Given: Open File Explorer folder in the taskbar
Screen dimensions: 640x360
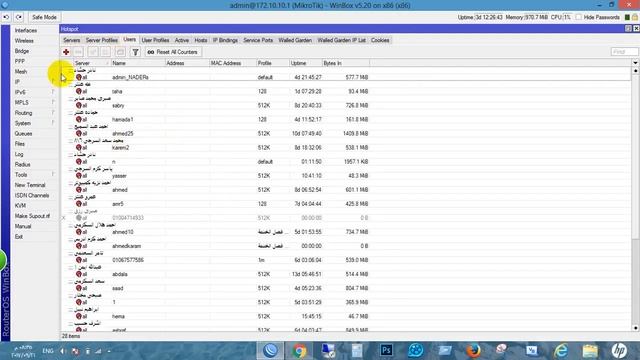Looking at the screenshot, I should click(590, 350).
